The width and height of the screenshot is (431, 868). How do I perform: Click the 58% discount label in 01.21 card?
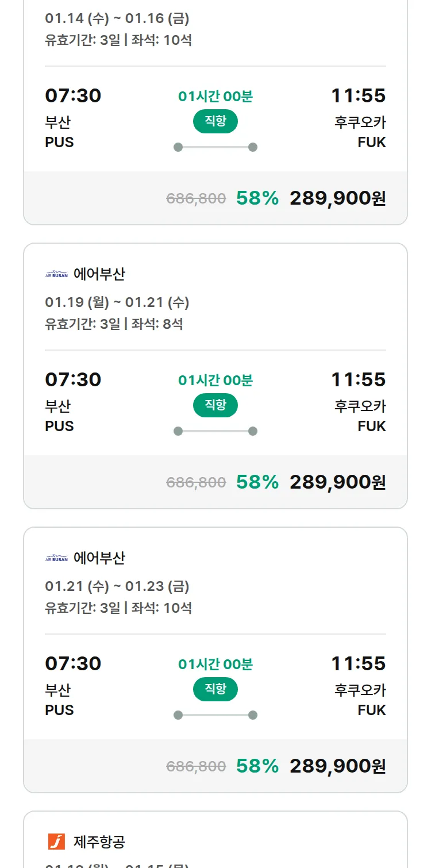(x=257, y=766)
